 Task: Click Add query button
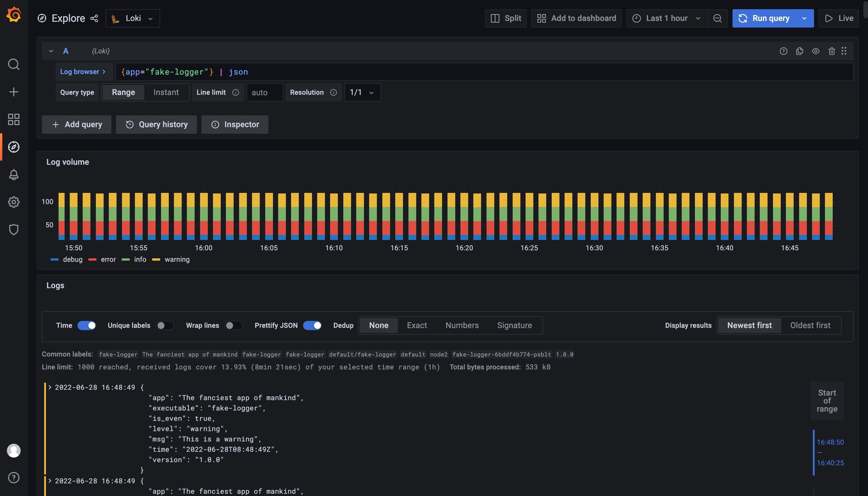coord(77,124)
